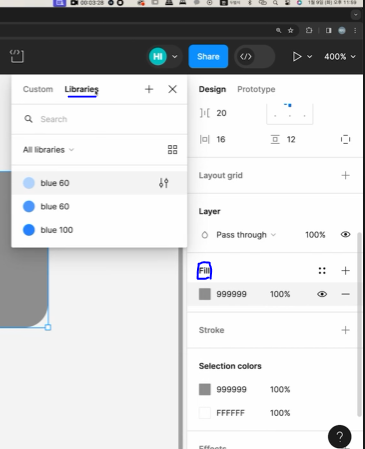Click the Layout grid section label
This screenshot has height=449, width=365.
221,175
